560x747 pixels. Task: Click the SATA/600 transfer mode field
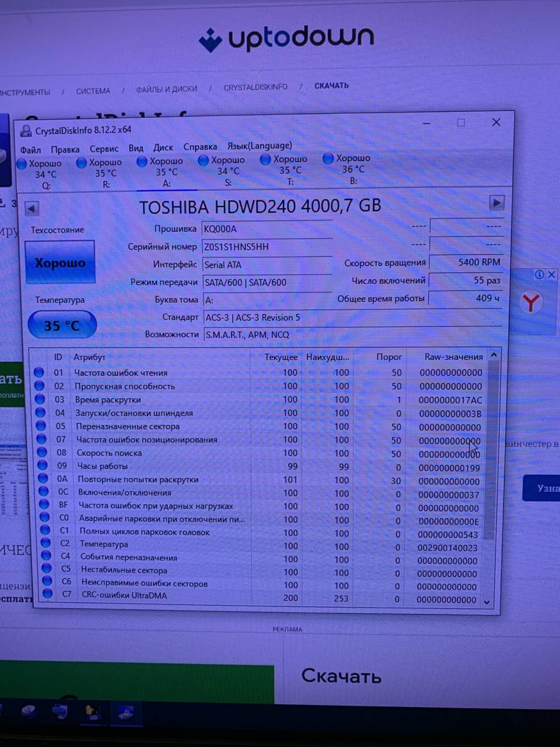click(267, 282)
